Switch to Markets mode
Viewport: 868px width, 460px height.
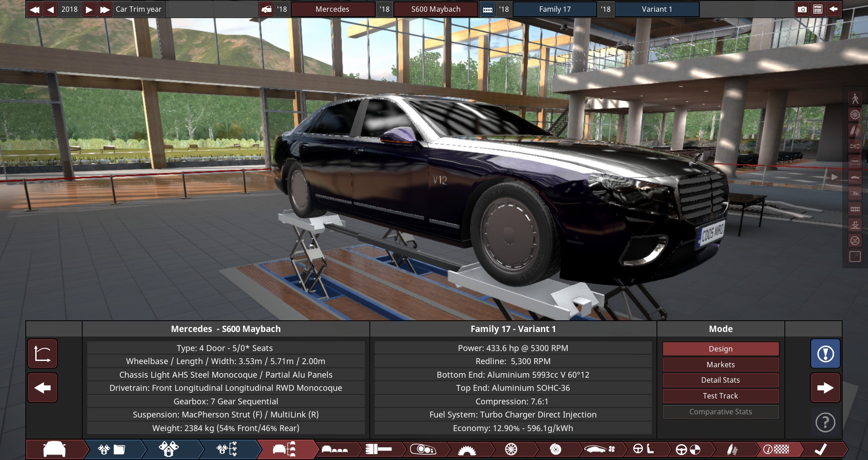721,365
